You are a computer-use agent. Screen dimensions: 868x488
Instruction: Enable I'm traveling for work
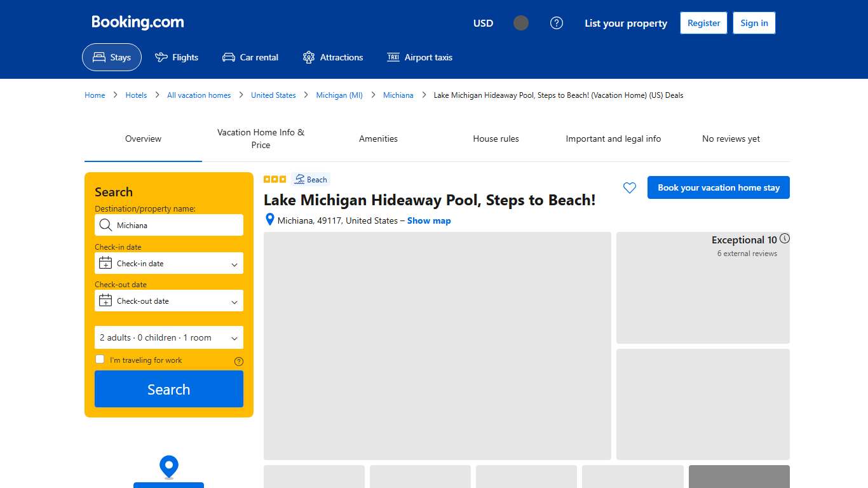coord(100,359)
